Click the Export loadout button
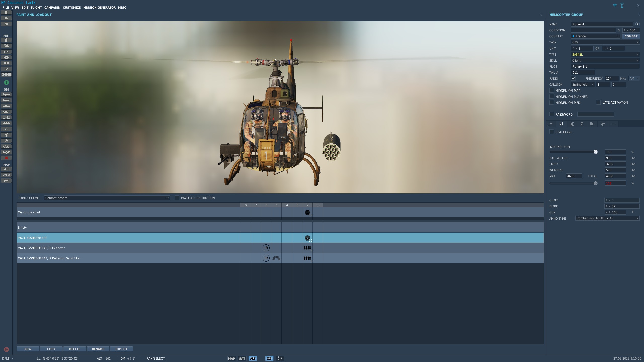644x362 pixels. coord(121,349)
